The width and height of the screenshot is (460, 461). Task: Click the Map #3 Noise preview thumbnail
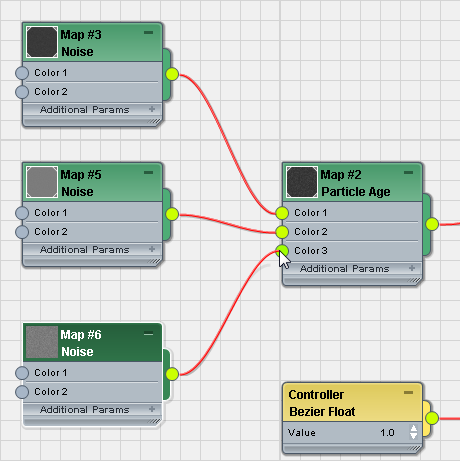[x=42, y=42]
